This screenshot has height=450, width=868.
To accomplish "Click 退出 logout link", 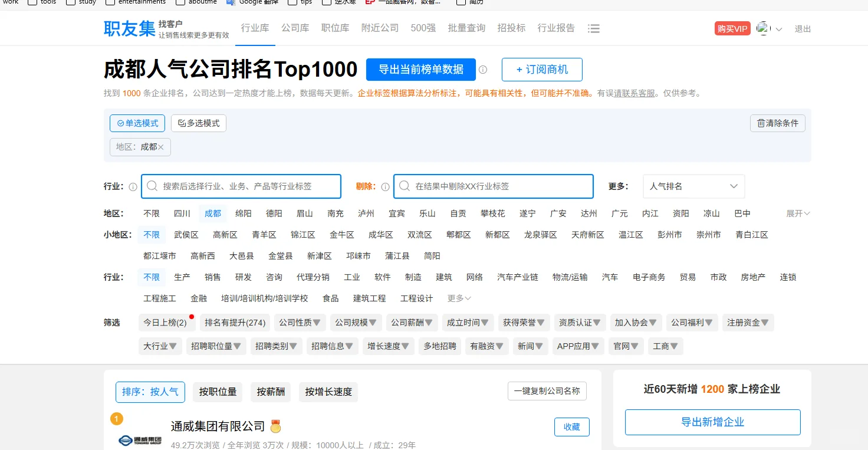I will [803, 29].
